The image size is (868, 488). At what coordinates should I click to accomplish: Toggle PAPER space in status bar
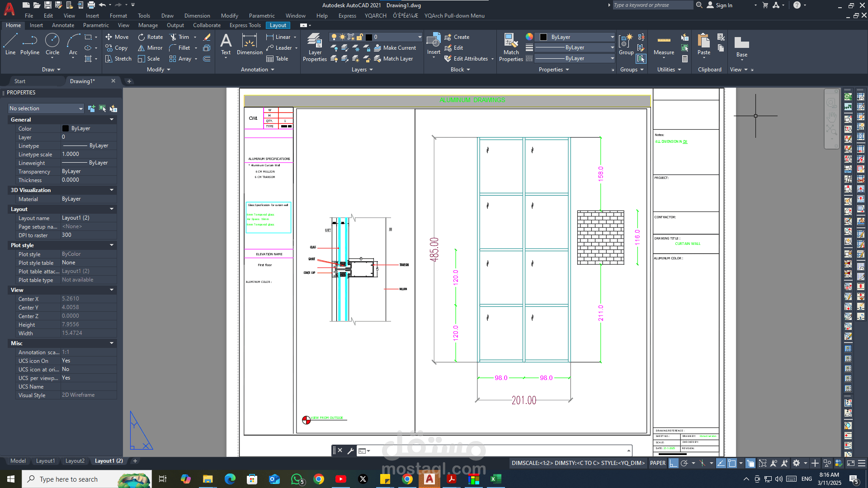pos(658,463)
